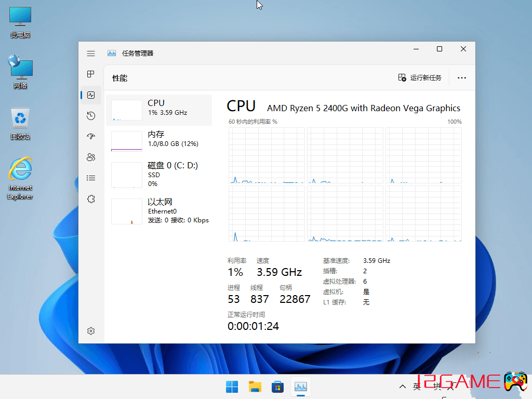Open the Task Manager hamburger navigation menu
Viewport: 532px width, 399px height.
90,54
